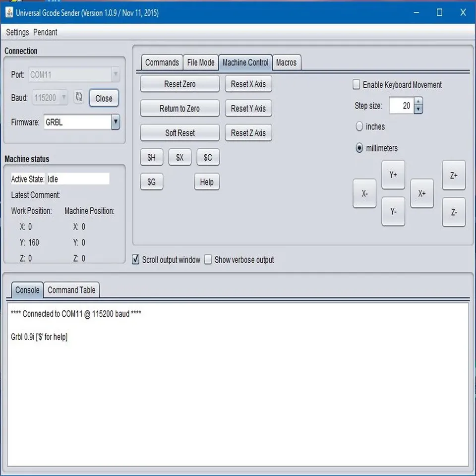The height and width of the screenshot is (476, 476).
Task: Open the Command Table tab
Action: point(71,290)
